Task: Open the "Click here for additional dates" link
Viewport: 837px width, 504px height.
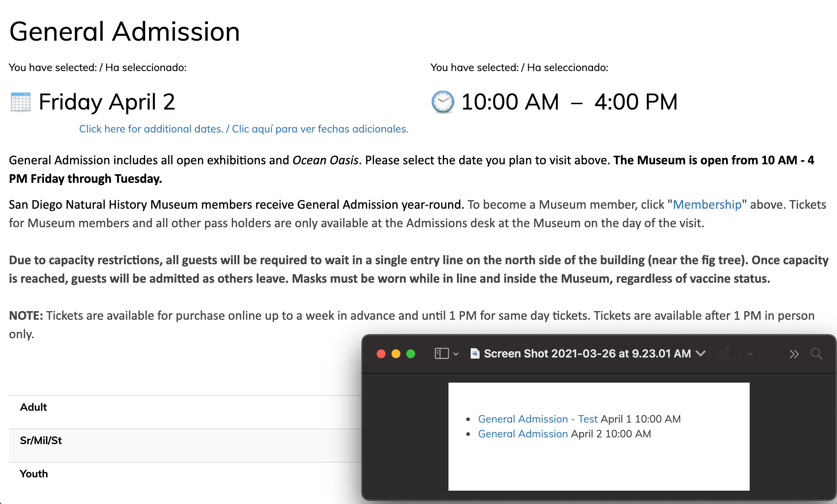Action: tap(243, 129)
